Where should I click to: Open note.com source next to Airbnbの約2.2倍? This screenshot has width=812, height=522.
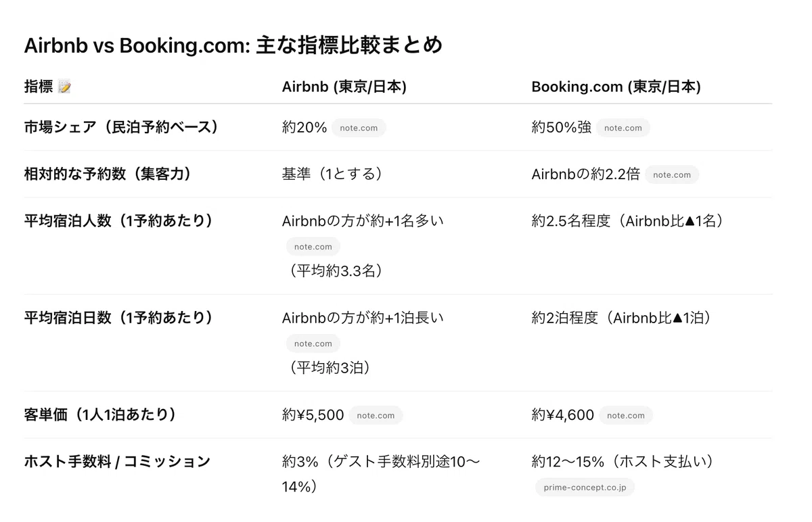pyautogui.click(x=672, y=174)
